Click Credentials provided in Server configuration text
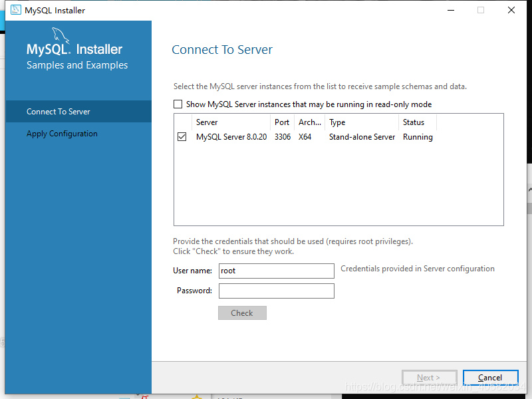Screen dimensions: 532x399 click(418, 269)
